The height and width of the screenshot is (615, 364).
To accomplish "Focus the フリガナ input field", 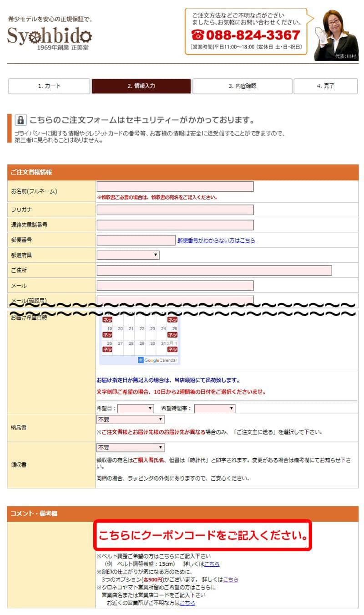I will (175, 210).
